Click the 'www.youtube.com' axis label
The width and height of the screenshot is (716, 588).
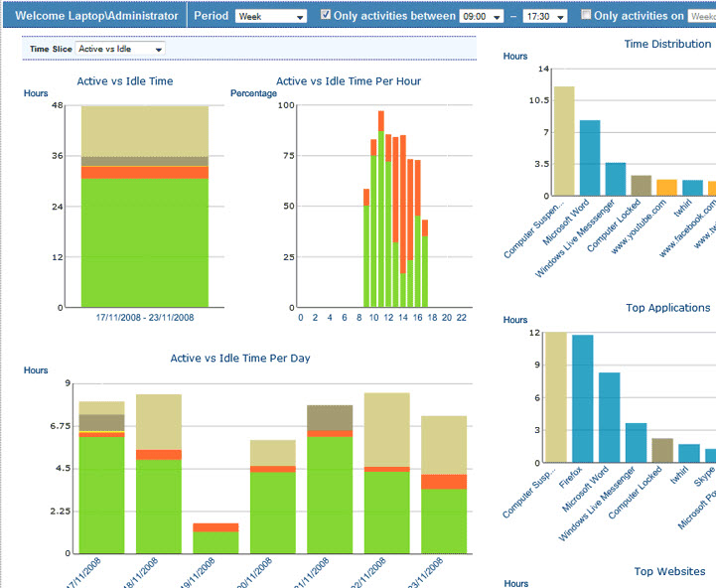pyautogui.click(x=639, y=226)
